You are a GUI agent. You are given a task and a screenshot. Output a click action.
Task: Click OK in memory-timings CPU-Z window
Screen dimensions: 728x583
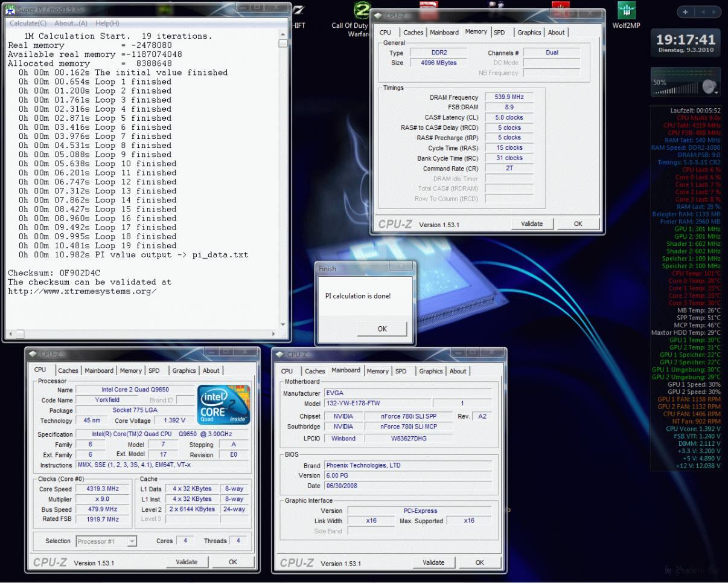tap(578, 224)
